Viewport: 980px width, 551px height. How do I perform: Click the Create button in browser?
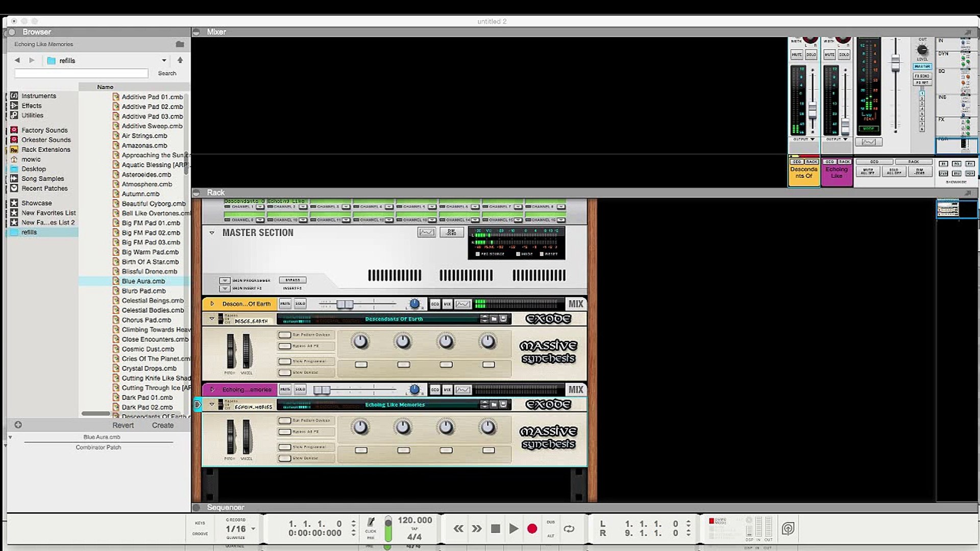coord(162,425)
